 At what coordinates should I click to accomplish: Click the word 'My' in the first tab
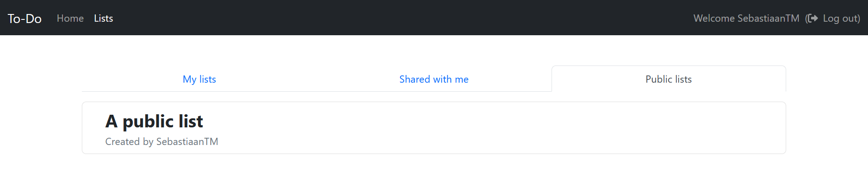(x=189, y=79)
